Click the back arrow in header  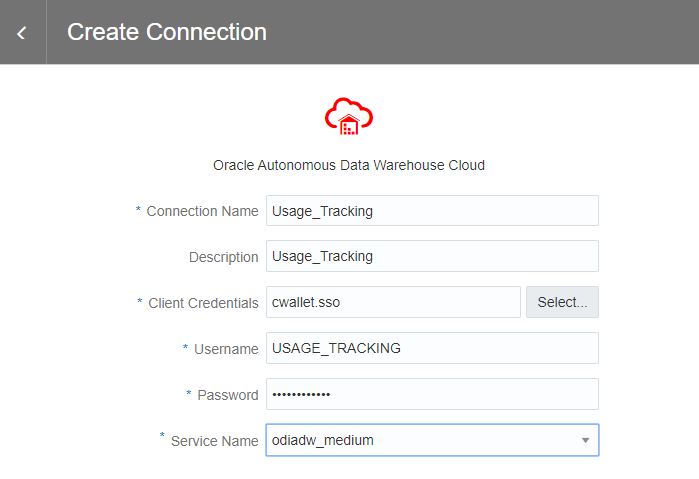pos(22,33)
